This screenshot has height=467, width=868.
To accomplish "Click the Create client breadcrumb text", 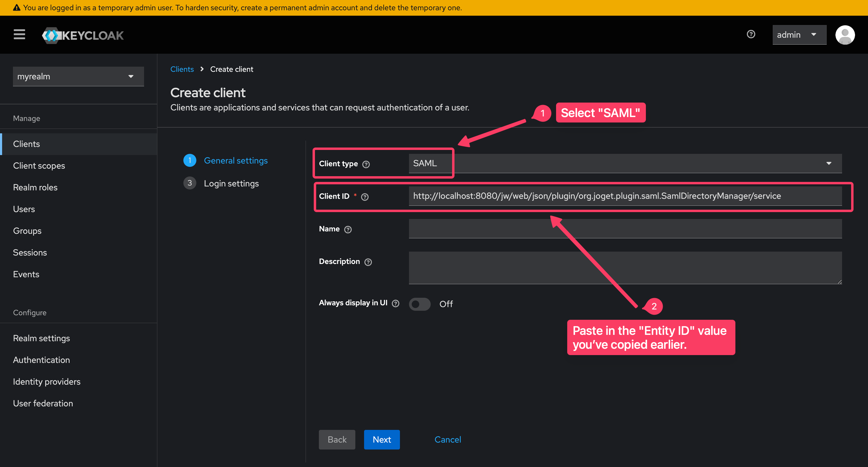I will pyautogui.click(x=231, y=69).
